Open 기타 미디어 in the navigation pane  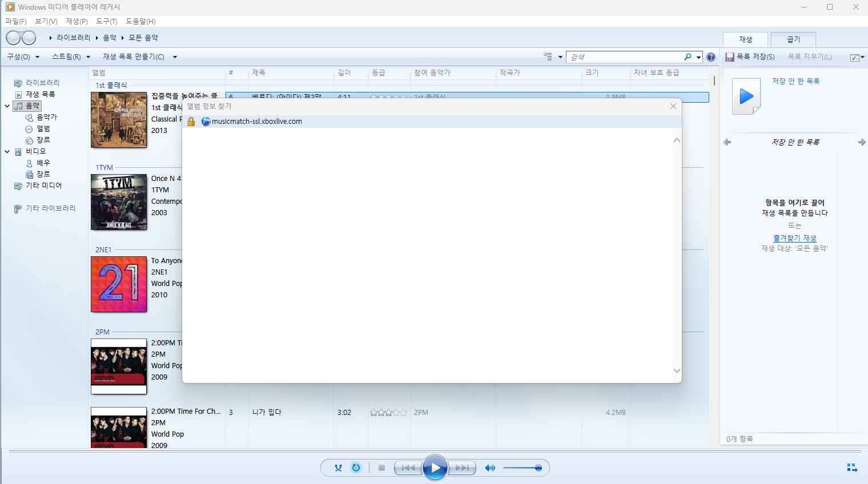pyautogui.click(x=43, y=185)
